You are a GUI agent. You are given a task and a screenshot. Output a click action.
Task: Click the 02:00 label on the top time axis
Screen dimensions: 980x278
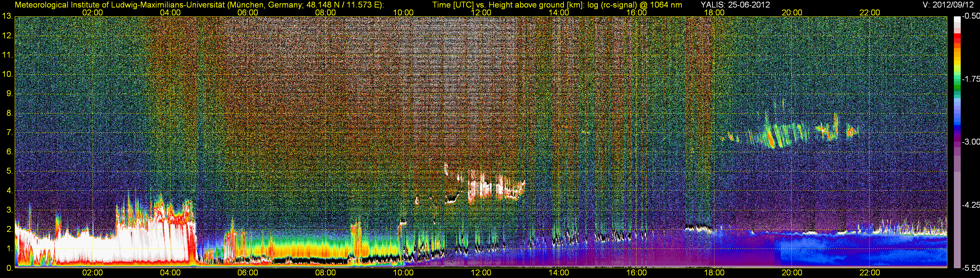point(92,12)
